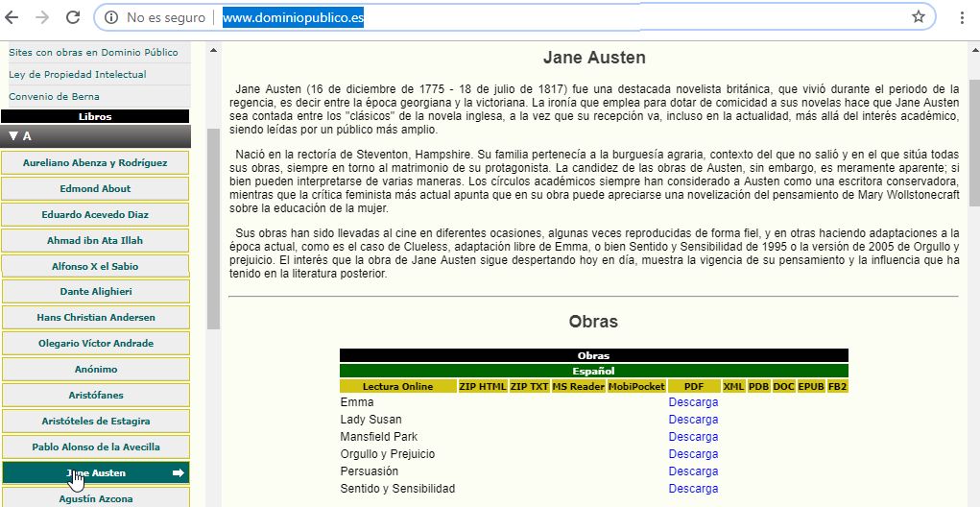The image size is (980, 507).
Task: Click the 'XML' column header
Action: pyautogui.click(x=733, y=386)
